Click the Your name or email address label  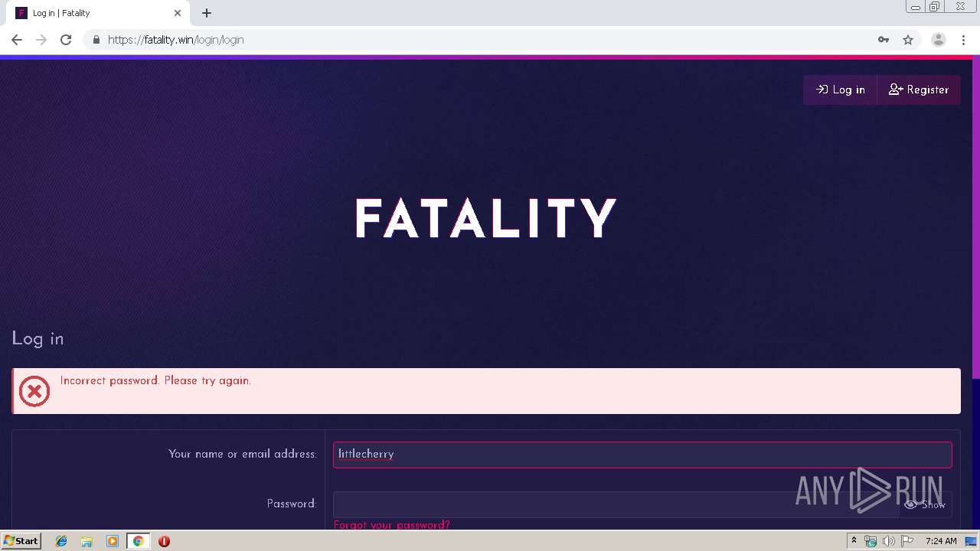pyautogui.click(x=243, y=454)
